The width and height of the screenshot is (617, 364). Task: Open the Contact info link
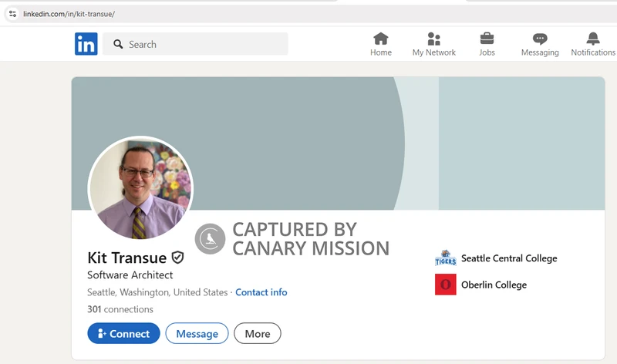coord(261,292)
